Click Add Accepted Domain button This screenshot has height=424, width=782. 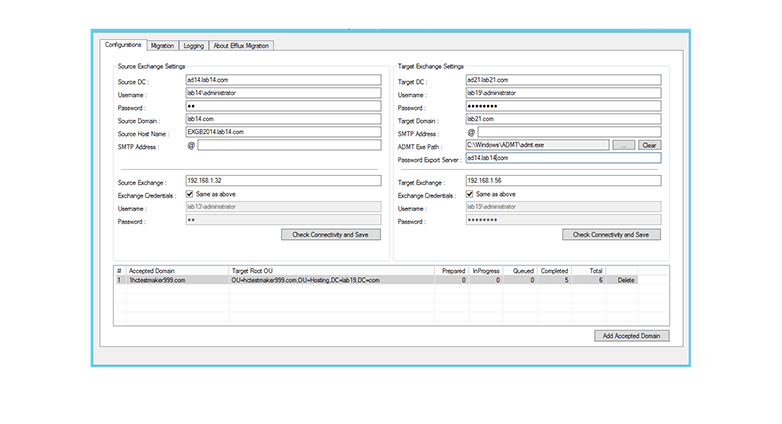pos(631,336)
